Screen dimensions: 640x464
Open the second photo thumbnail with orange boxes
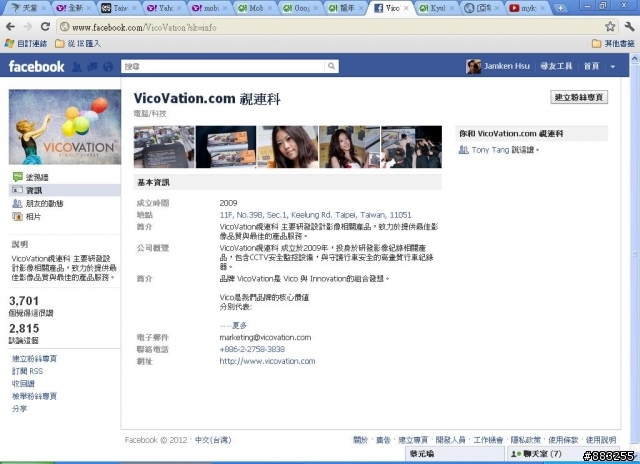pos(226,147)
